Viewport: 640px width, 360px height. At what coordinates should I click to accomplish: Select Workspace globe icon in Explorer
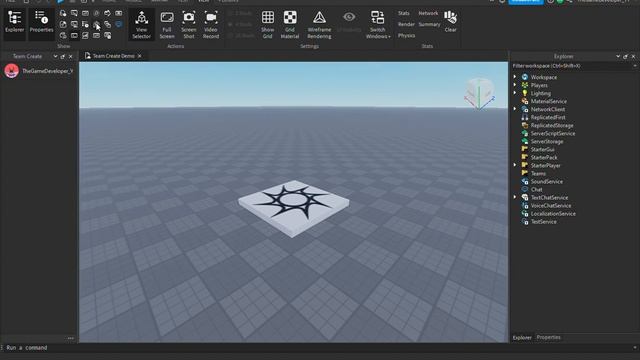coord(525,77)
